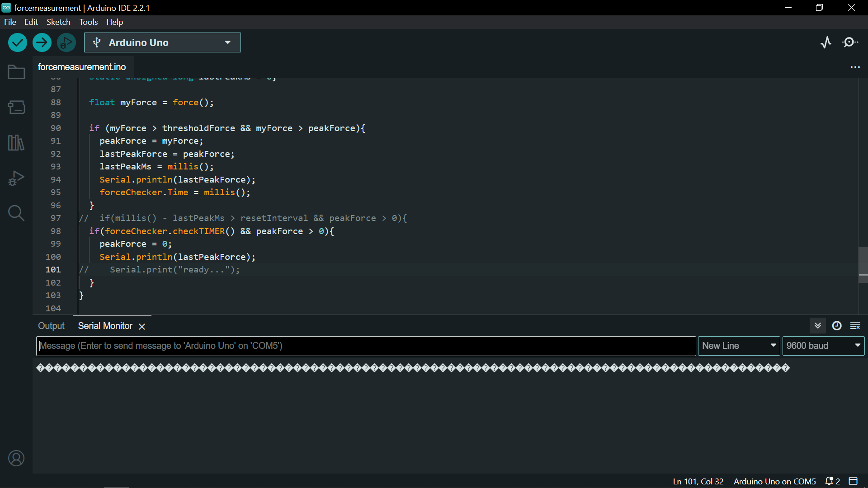Focus the Serial Monitor message input field
Viewport: 868px width, 488px height.
365,346
